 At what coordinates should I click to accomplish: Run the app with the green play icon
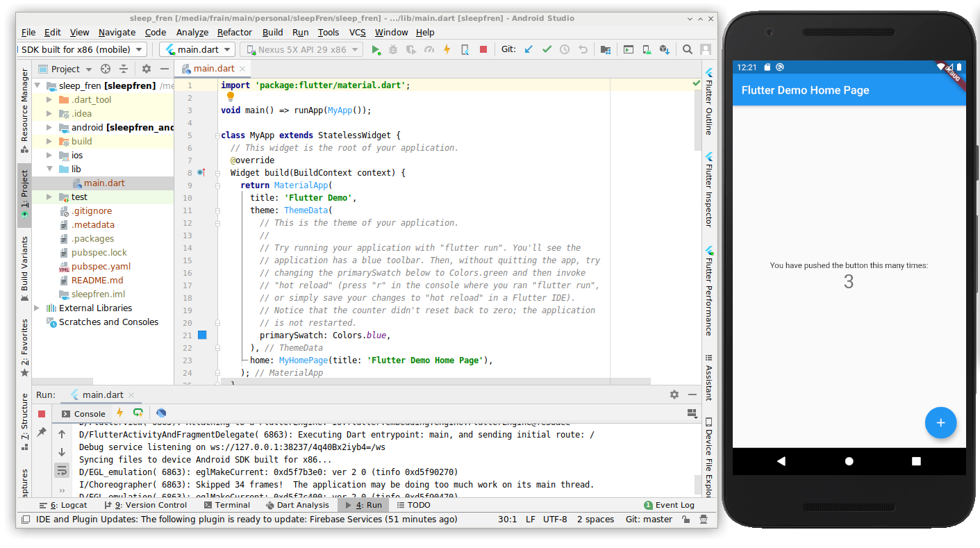375,49
